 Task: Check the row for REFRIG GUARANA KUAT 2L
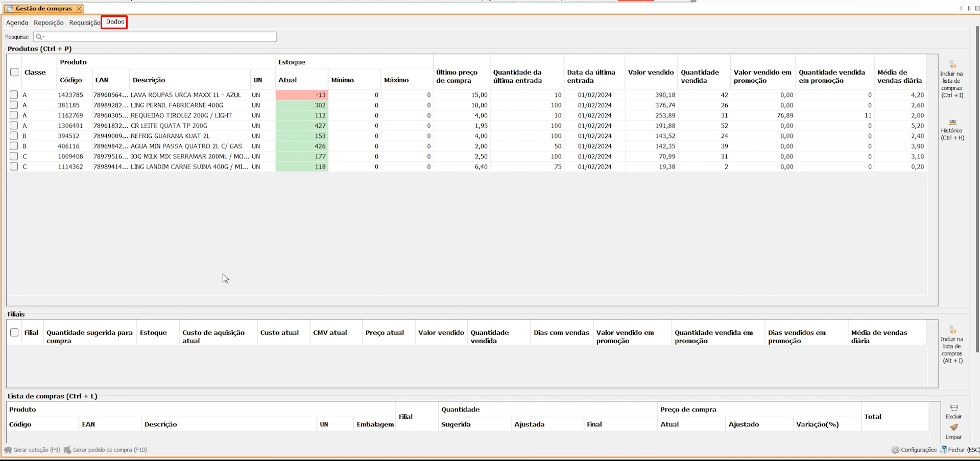click(x=14, y=136)
